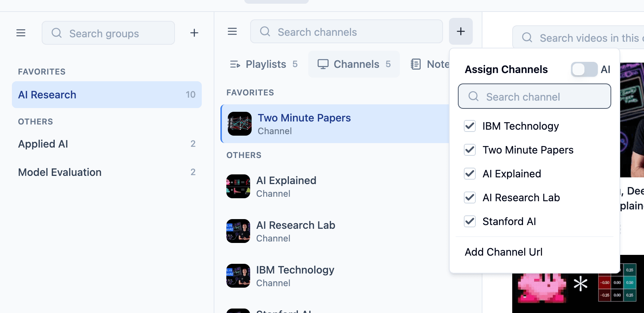Click the IBM Technology channel avatar

pos(238,276)
